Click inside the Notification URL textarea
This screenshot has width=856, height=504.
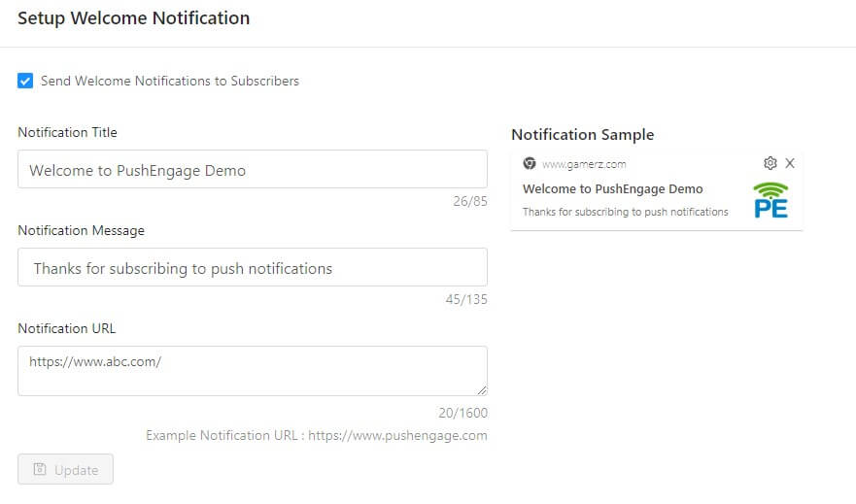pyautogui.click(x=253, y=371)
